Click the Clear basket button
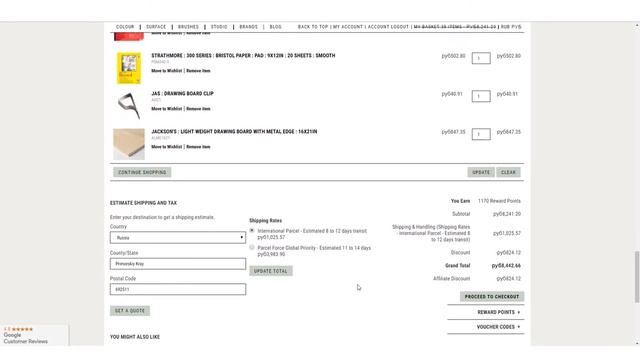 [x=508, y=172]
